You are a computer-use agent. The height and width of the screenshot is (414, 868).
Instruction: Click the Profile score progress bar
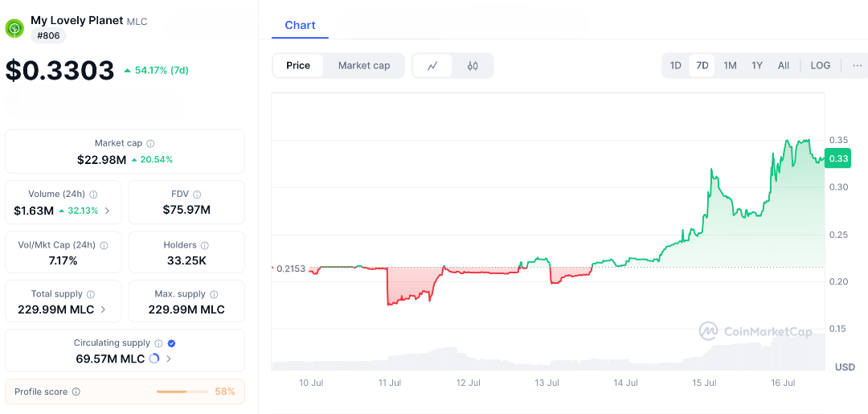pyautogui.click(x=182, y=391)
